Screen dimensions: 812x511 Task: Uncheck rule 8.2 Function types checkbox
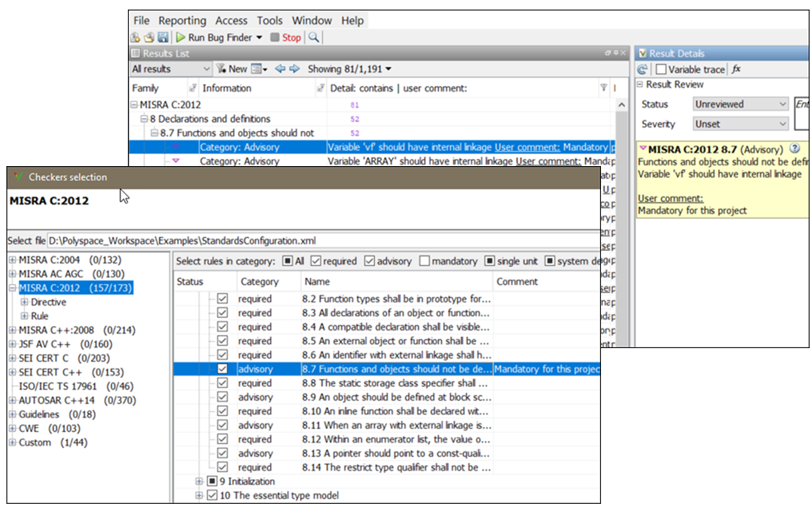pos(223,299)
